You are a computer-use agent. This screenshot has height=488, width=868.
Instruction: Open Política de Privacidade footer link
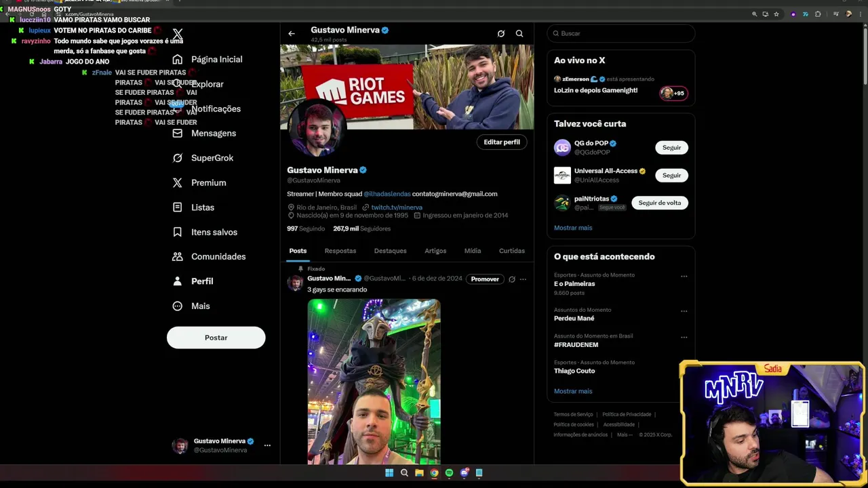click(x=627, y=415)
